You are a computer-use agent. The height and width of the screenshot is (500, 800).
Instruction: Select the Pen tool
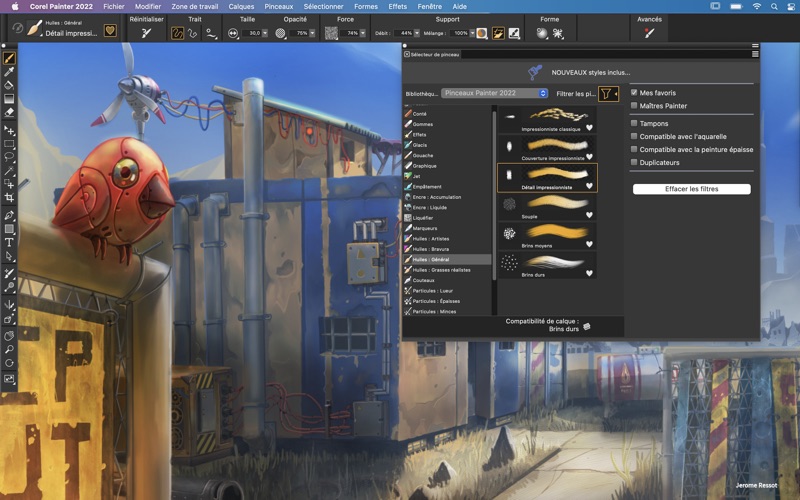coord(9,215)
